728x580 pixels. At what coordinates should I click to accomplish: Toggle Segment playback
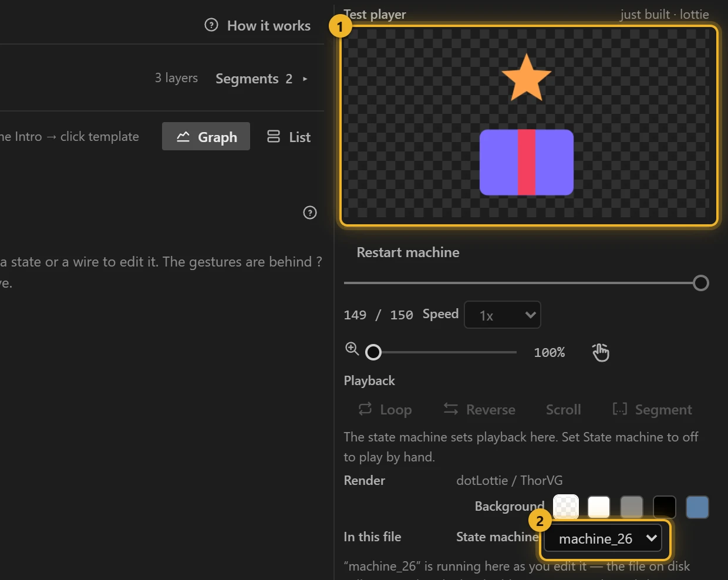(652, 409)
